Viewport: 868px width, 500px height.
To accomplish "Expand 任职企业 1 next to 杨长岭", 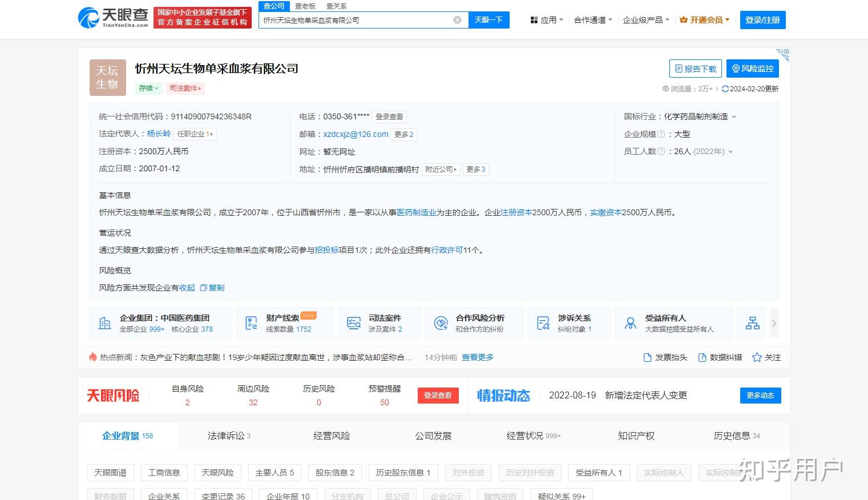I will point(195,134).
